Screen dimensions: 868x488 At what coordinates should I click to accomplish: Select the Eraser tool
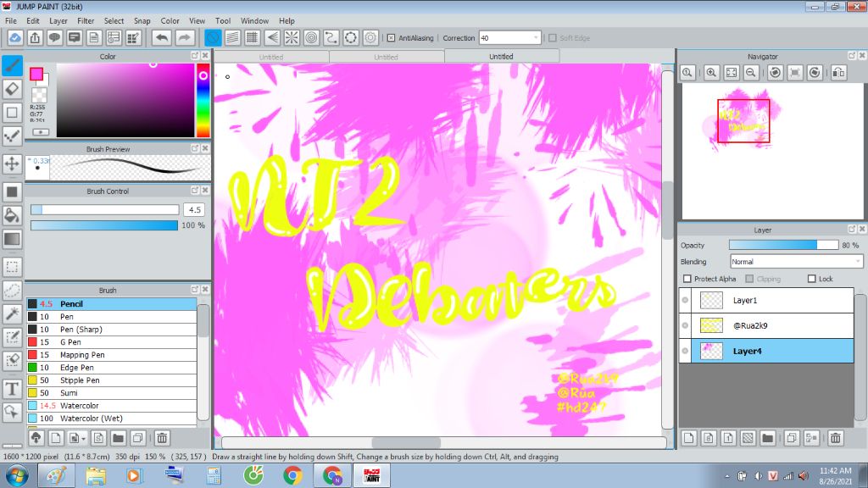(12, 88)
